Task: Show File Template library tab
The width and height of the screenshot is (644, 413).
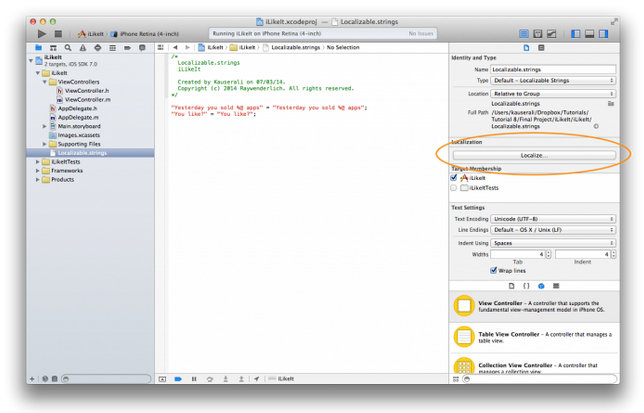Action: tap(511, 286)
